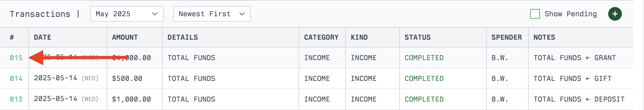This screenshot has width=644, height=110.
Task: Click the TOTAL FUNDS ← DEPOSIT note
Action: click(579, 99)
